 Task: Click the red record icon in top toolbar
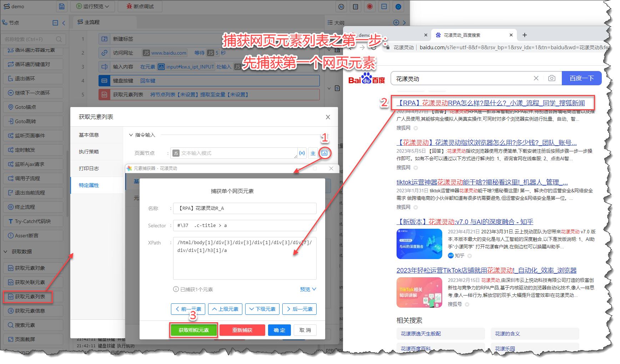[370, 6]
